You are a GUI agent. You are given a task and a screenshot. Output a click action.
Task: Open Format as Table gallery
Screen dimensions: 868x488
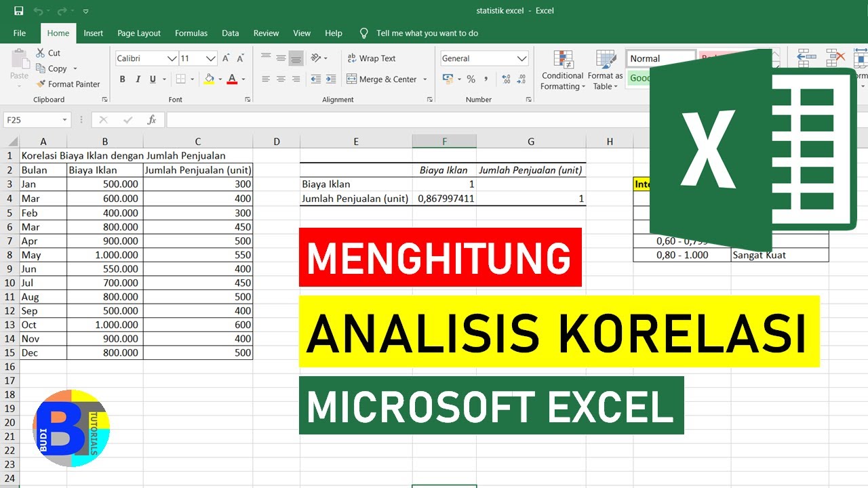pos(605,70)
